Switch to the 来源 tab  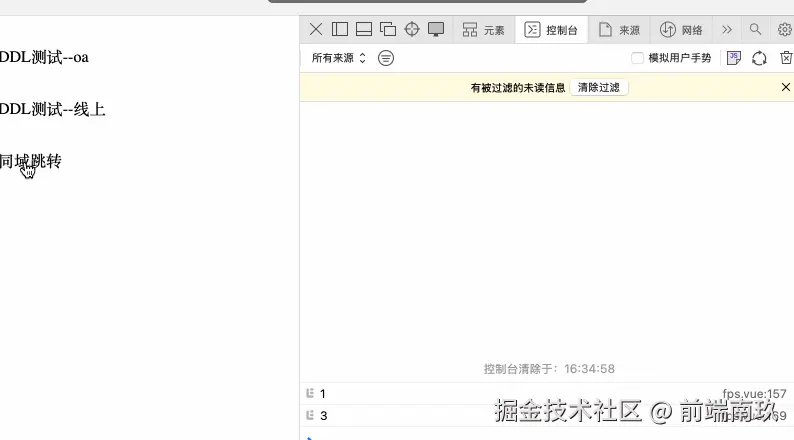point(619,30)
